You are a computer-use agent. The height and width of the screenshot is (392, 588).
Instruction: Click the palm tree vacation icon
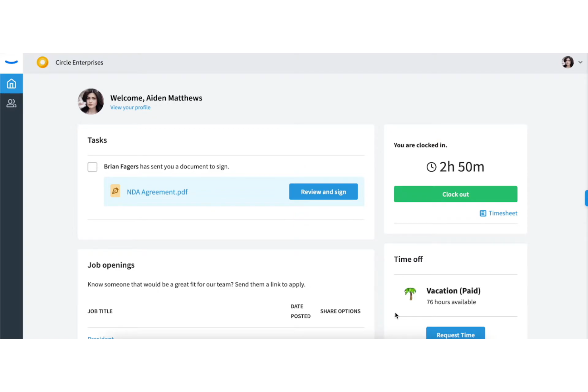(410, 294)
